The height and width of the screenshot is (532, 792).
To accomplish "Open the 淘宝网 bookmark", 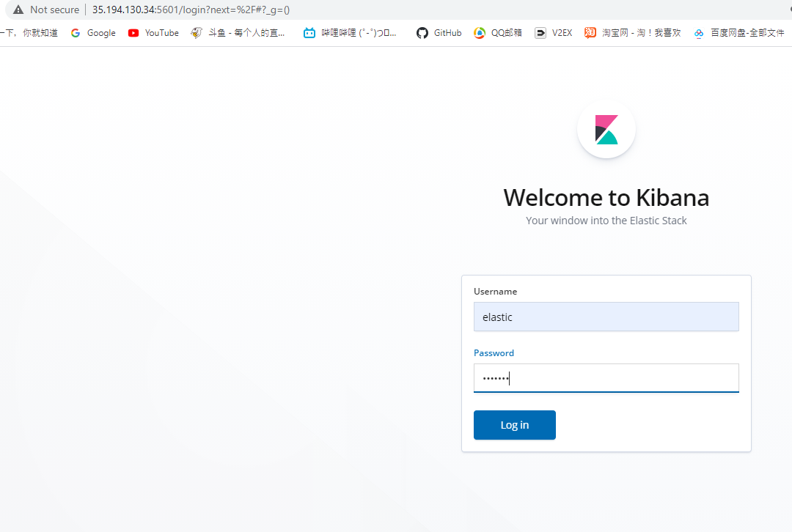I will 632,33.
